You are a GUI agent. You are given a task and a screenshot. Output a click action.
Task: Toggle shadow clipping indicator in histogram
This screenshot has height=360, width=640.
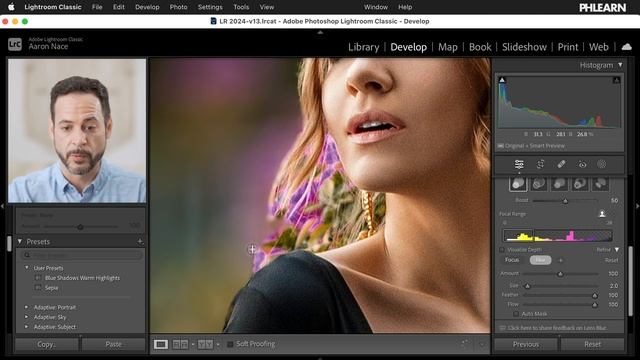click(502, 80)
